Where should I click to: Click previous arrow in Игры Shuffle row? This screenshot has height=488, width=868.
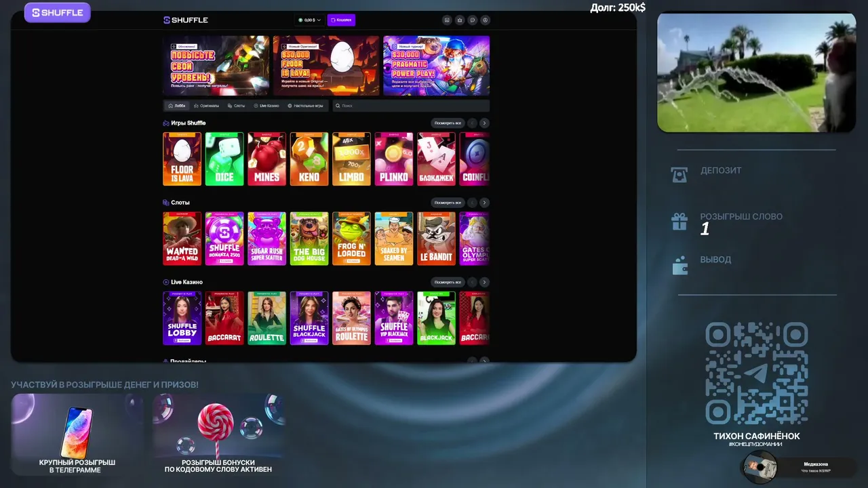click(472, 123)
